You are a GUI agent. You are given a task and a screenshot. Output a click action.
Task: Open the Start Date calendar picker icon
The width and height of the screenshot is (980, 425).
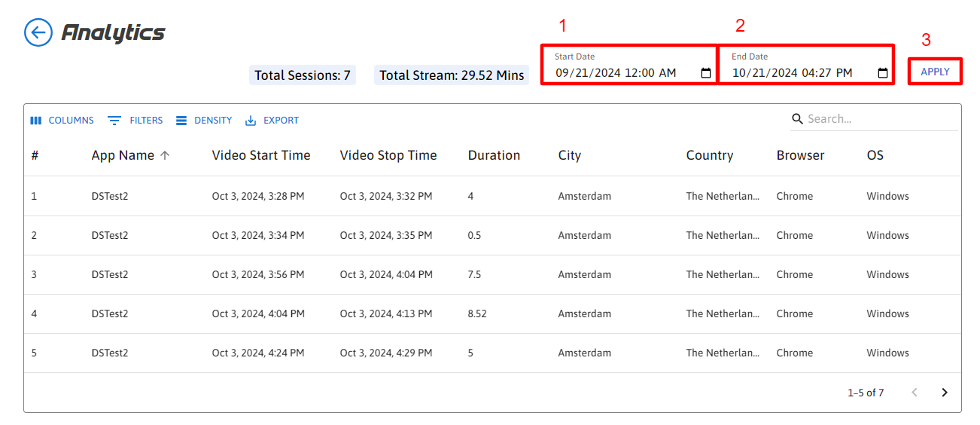pos(706,73)
